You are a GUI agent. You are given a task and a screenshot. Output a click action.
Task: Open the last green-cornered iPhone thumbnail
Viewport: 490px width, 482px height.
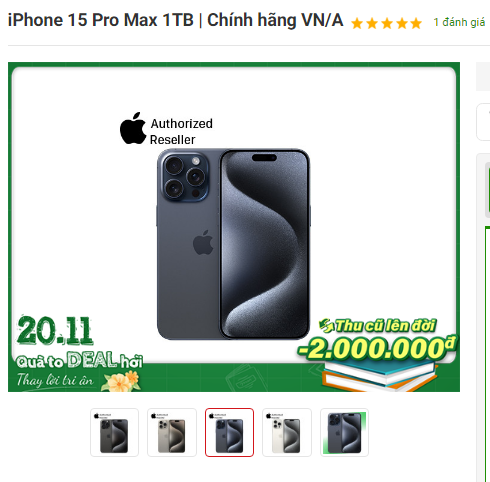pos(344,432)
